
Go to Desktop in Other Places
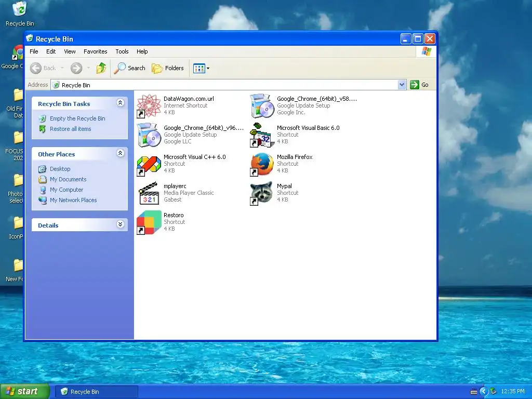click(x=60, y=169)
